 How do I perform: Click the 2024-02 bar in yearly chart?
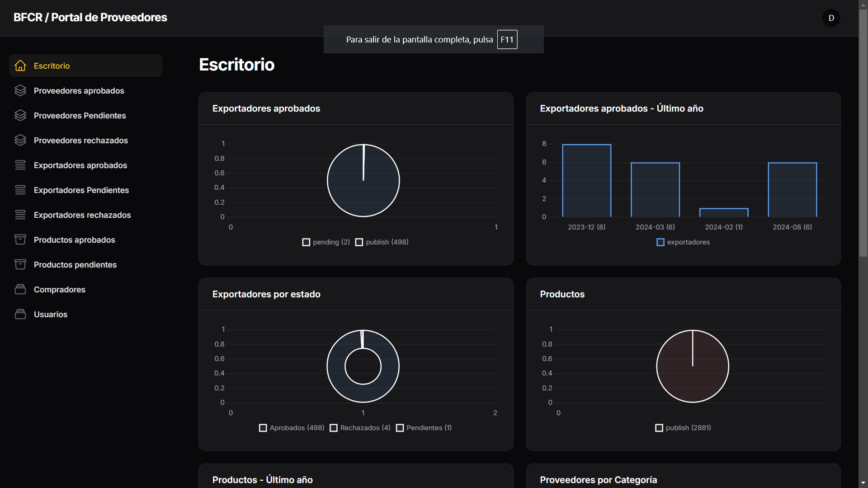[x=724, y=212]
